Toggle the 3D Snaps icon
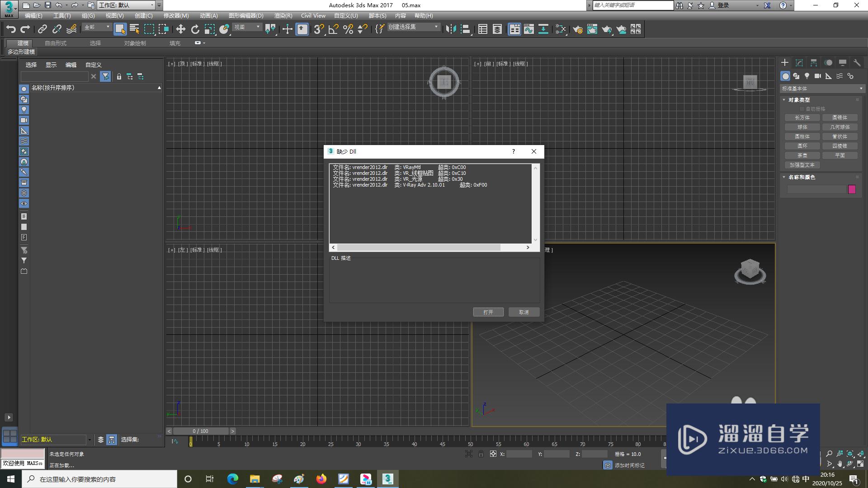Screen dimensions: 868x488 tap(319, 29)
